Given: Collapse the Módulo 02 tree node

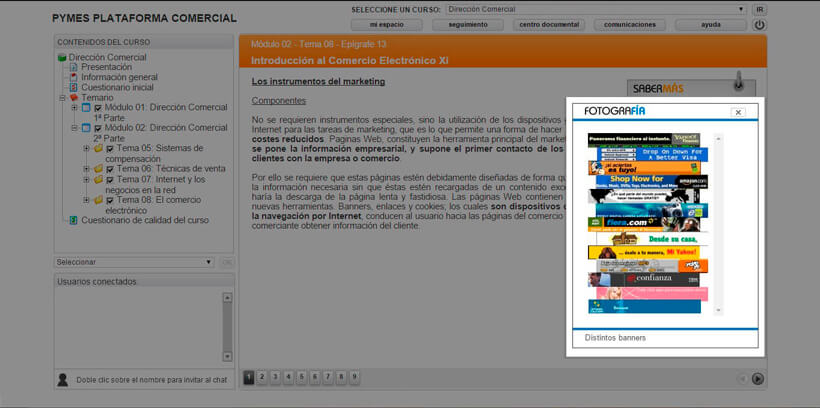Looking at the screenshot, I should click(x=74, y=128).
